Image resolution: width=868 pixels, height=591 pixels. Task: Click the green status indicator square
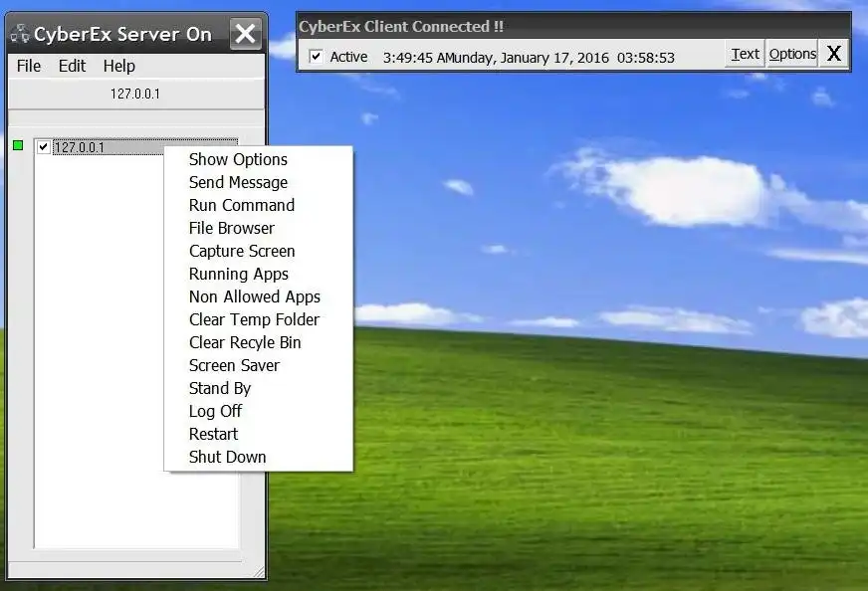click(x=18, y=145)
